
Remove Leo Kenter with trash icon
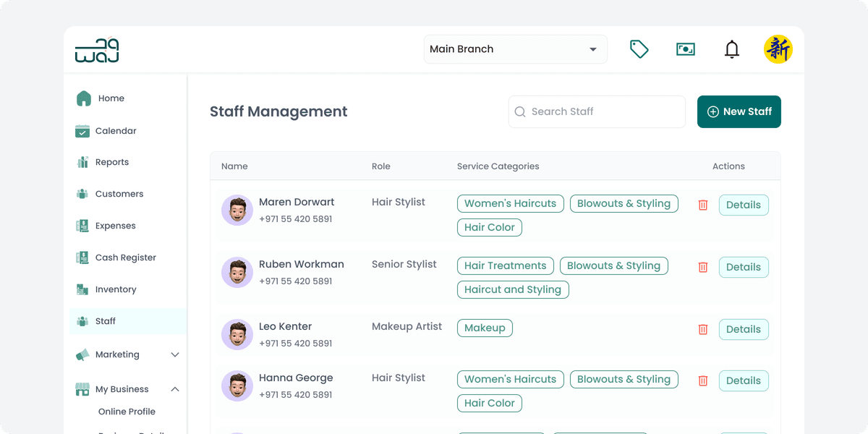tap(703, 329)
